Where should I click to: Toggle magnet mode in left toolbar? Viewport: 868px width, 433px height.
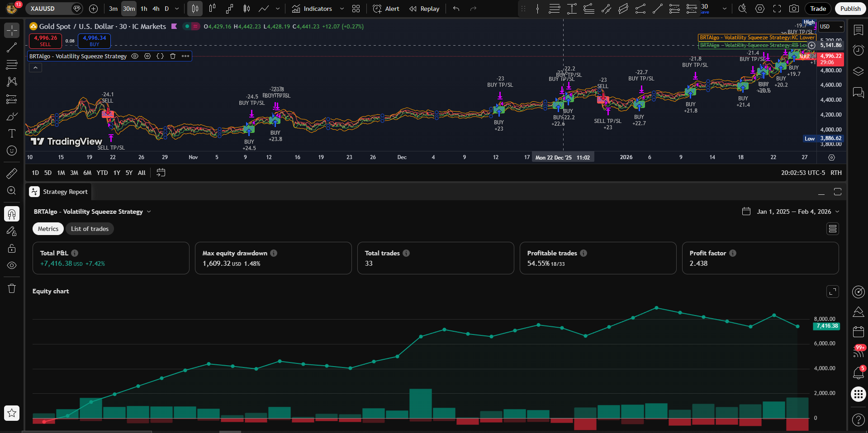tap(12, 214)
